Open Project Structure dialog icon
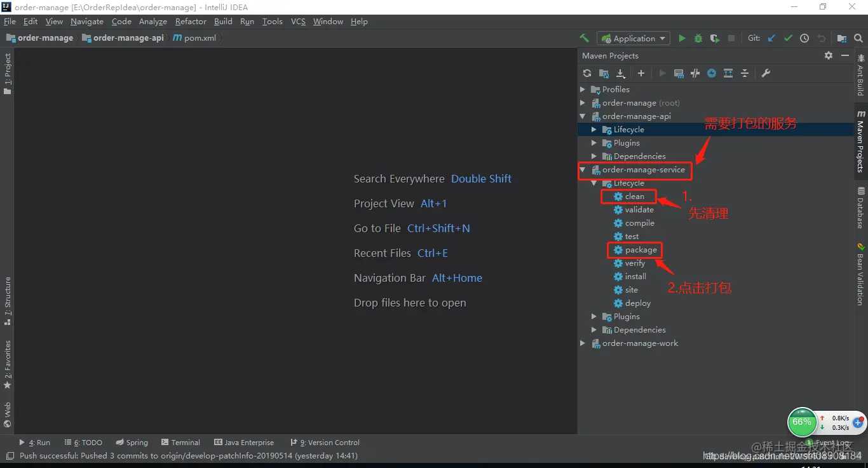Image resolution: width=868 pixels, height=468 pixels. (842, 38)
